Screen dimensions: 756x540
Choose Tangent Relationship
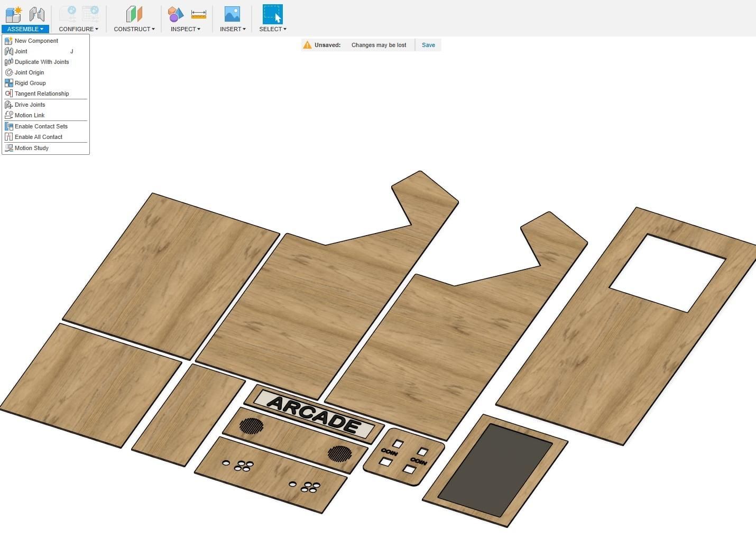pyautogui.click(x=45, y=94)
